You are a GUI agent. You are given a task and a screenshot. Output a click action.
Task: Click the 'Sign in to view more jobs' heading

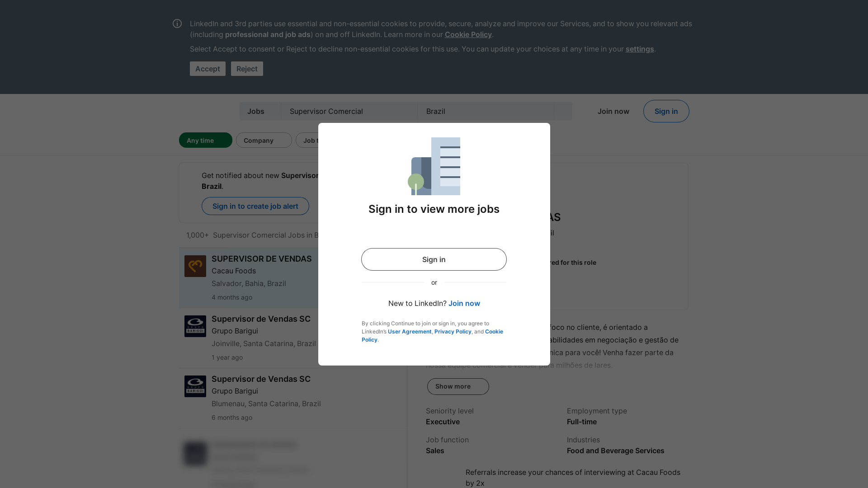pos(434,209)
